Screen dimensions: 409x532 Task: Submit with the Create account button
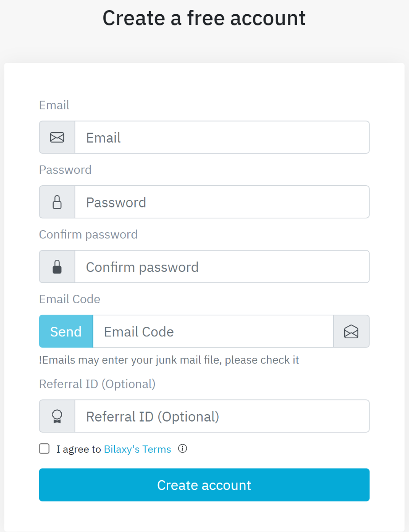click(204, 485)
